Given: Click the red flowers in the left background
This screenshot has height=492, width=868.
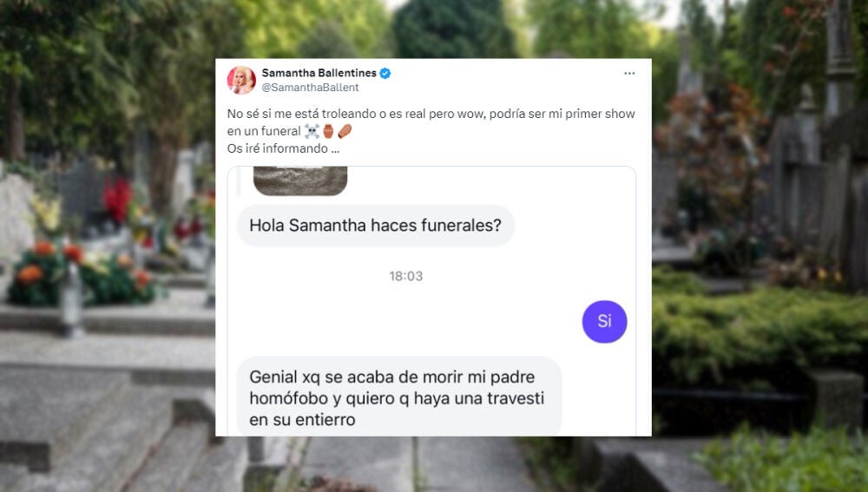Looking at the screenshot, I should [x=117, y=200].
